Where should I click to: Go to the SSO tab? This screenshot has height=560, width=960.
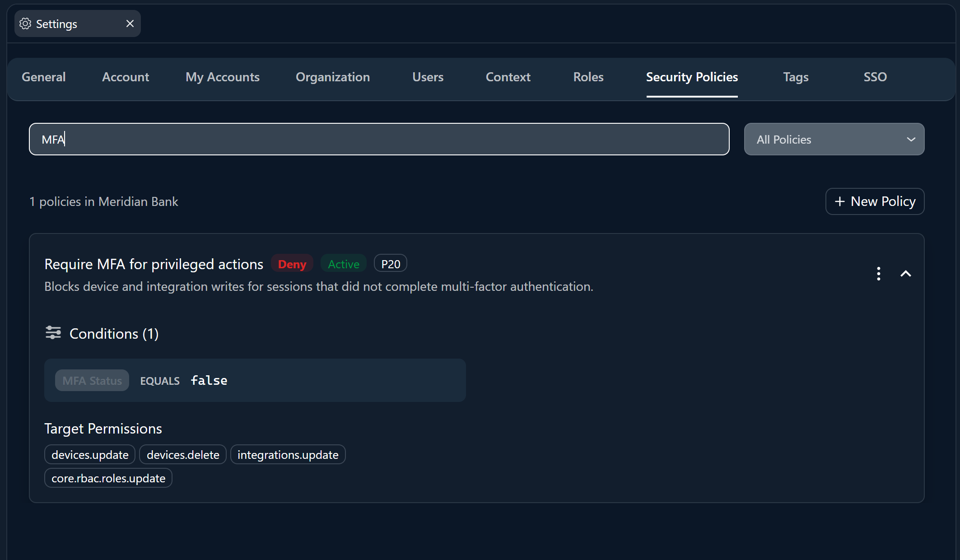(875, 77)
